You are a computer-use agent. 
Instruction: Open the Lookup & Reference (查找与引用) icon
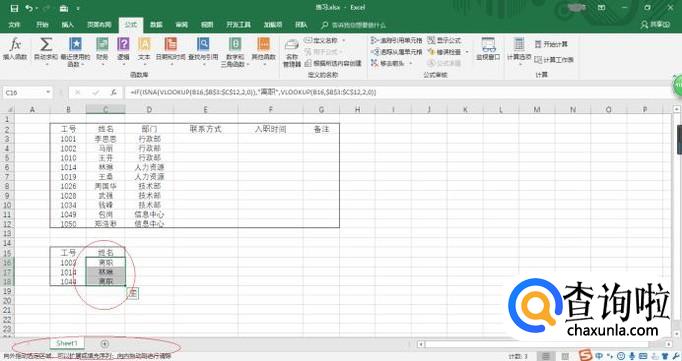pos(203,49)
